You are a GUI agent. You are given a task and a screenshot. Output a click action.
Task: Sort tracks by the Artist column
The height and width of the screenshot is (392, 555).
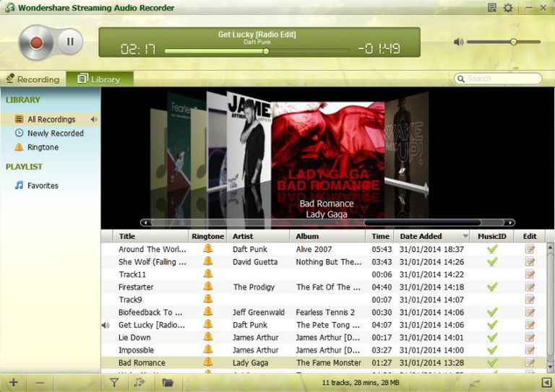point(259,236)
